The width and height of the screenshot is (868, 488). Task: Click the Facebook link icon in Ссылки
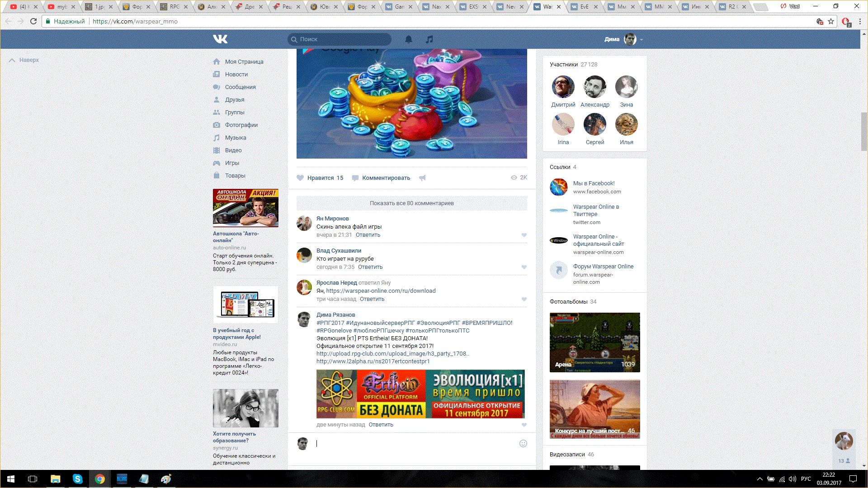click(559, 187)
